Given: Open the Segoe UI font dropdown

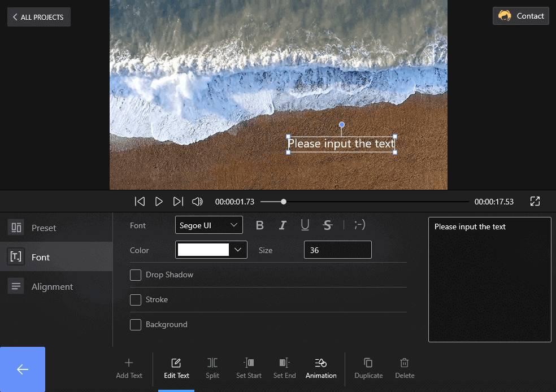Looking at the screenshot, I should [209, 225].
